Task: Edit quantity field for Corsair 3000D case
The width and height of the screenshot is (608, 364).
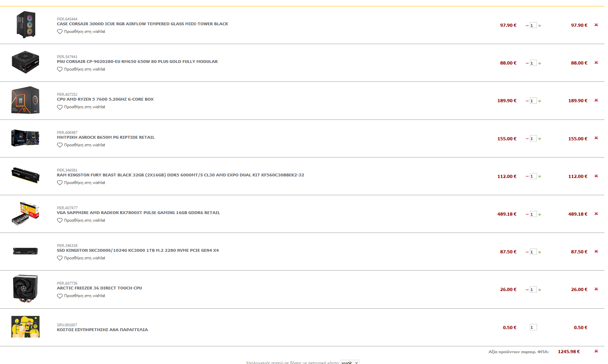Action: point(533,25)
